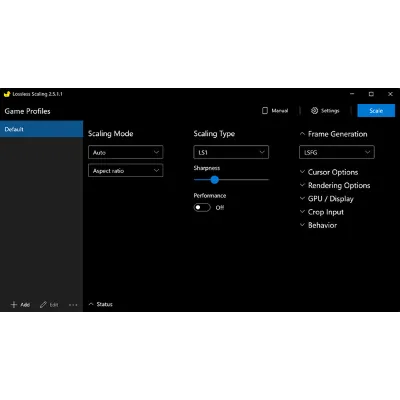Click the Scaling Type heading
Screen dimensions: 400x400
214,134
